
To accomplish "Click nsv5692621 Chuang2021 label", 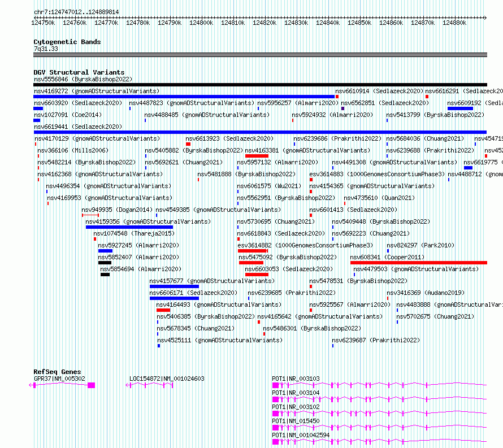I will coord(184,162).
